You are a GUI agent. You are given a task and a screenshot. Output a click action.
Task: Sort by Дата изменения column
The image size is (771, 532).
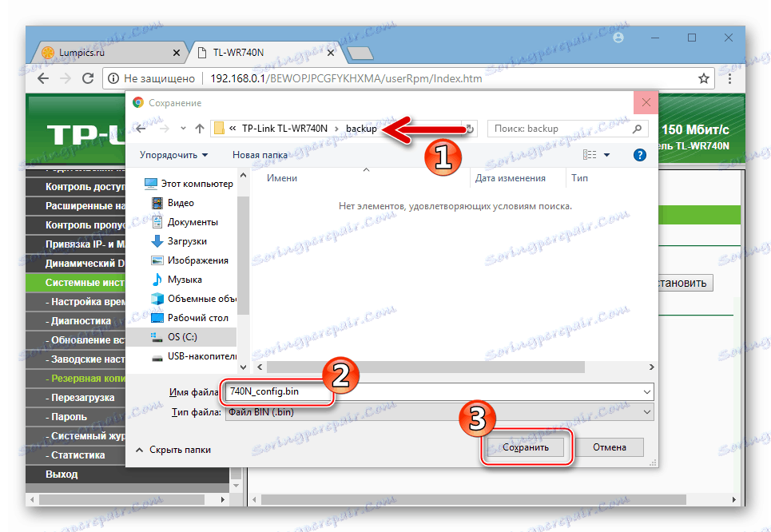point(510,178)
